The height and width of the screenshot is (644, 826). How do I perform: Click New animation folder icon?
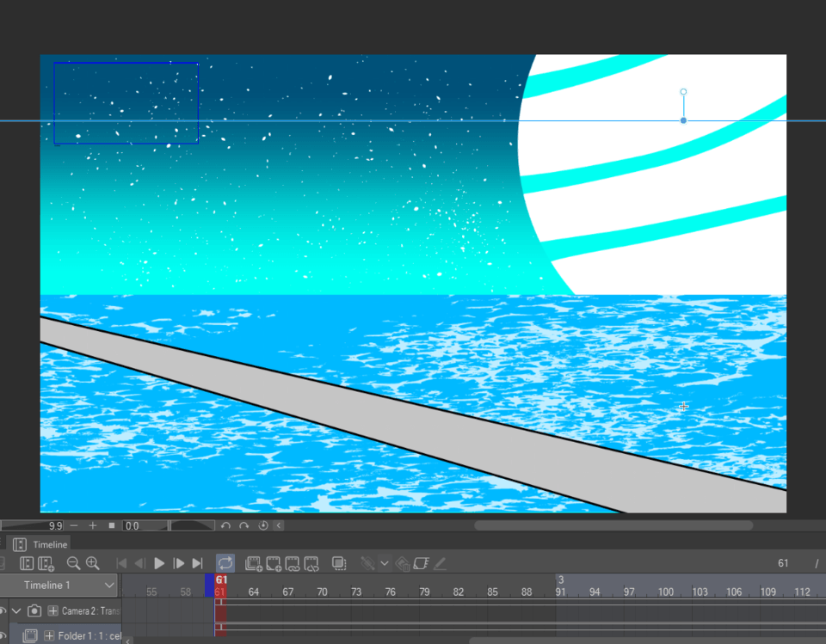tap(254, 563)
